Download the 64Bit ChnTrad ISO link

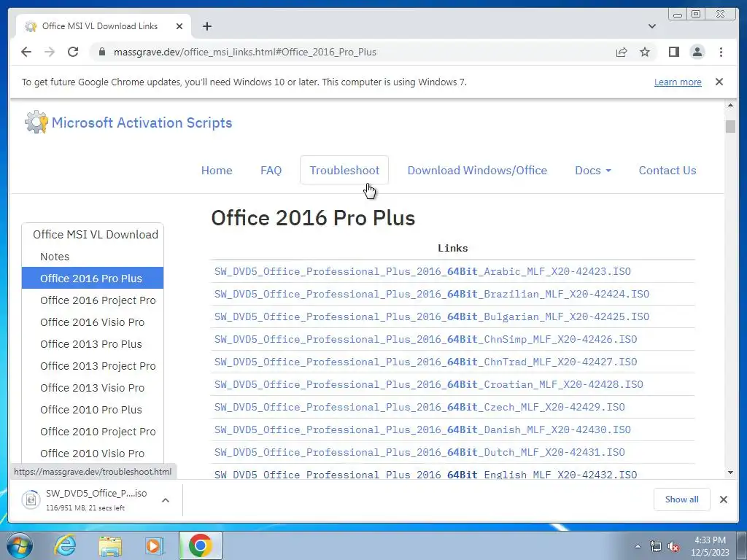(425, 362)
